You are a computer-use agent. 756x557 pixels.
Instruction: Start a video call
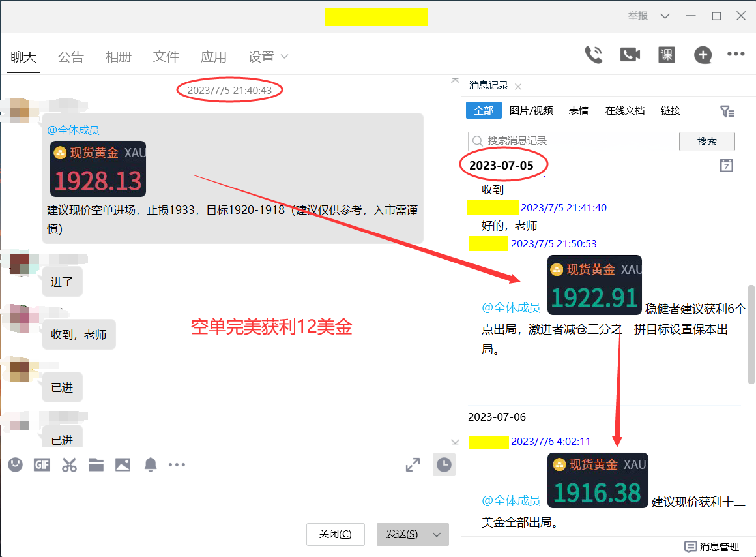pos(630,55)
